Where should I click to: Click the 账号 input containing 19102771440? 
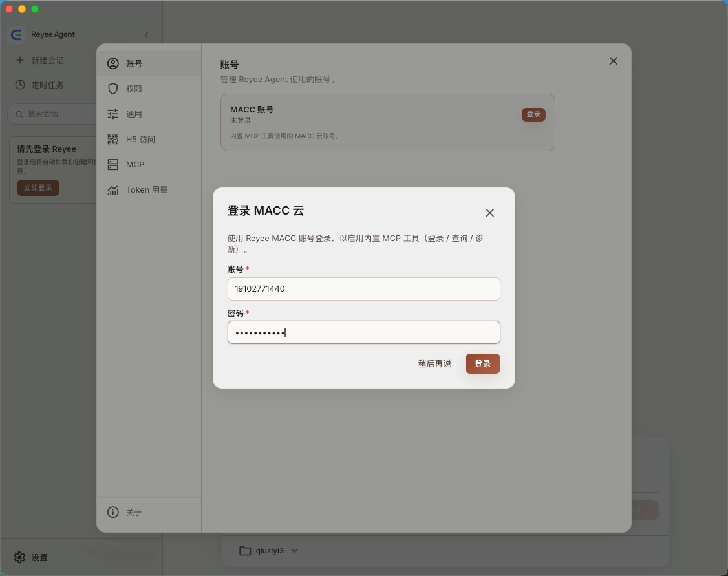point(363,289)
